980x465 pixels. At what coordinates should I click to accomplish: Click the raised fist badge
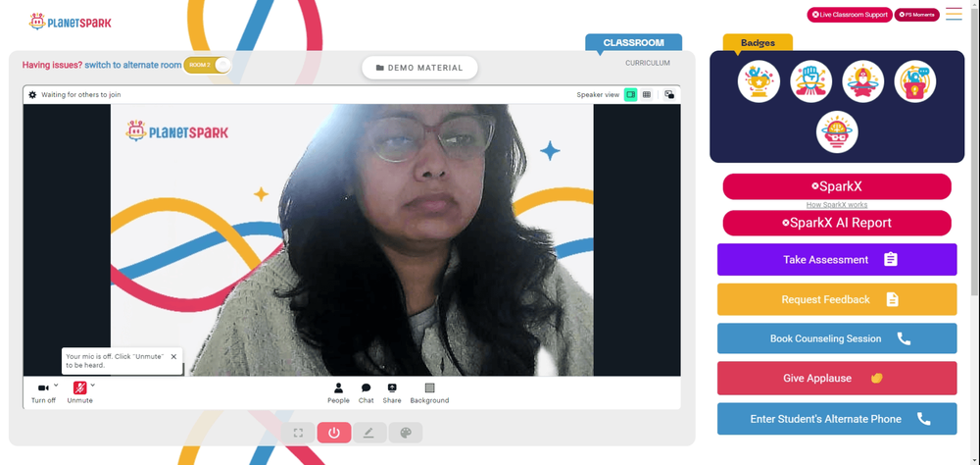pyautogui.click(x=810, y=81)
